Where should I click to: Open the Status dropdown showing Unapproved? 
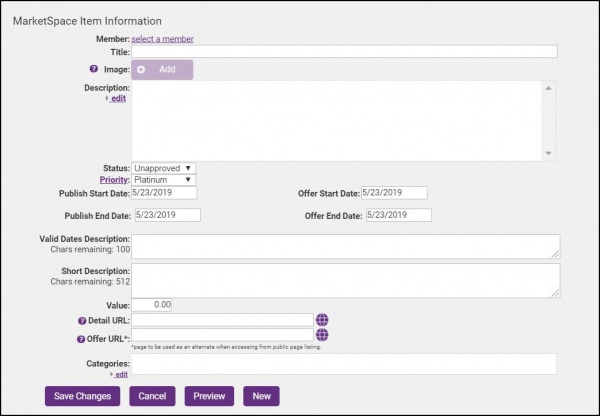click(x=164, y=168)
